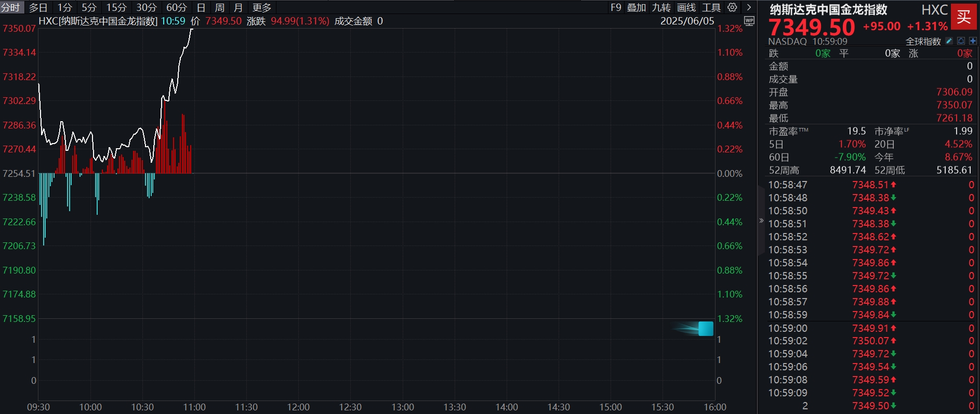The width and height of the screenshot is (980, 414).
Task: Select the 1分 one-minute chart tab
Action: click(64, 7)
